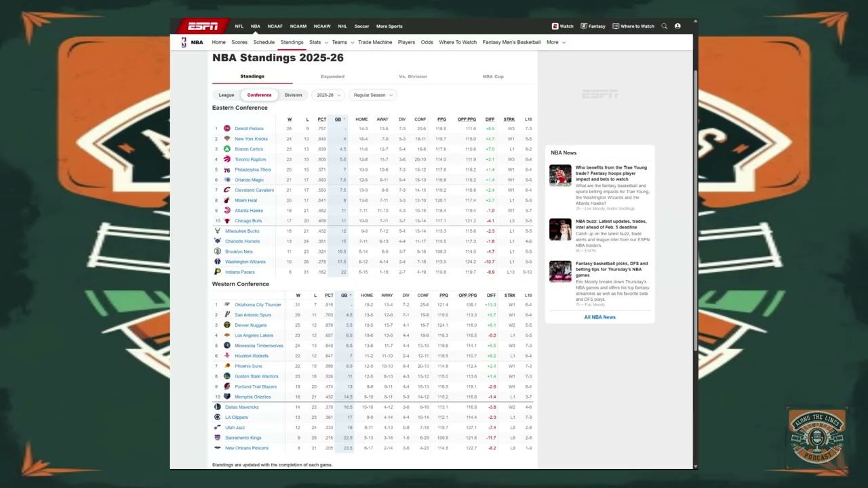The image size is (868, 488).
Task: Click the Denver Nuggets team logo
Action: click(227, 325)
